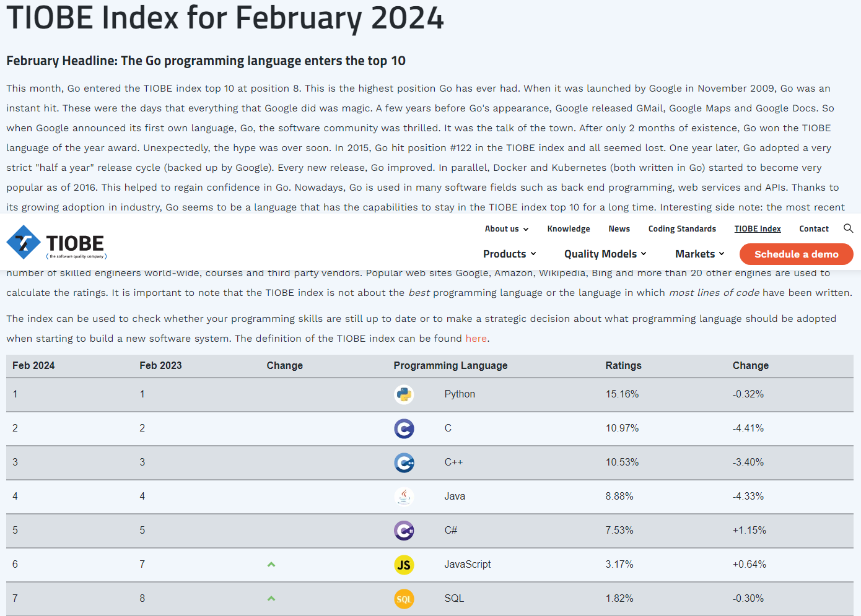Click the Java language name

[455, 497]
